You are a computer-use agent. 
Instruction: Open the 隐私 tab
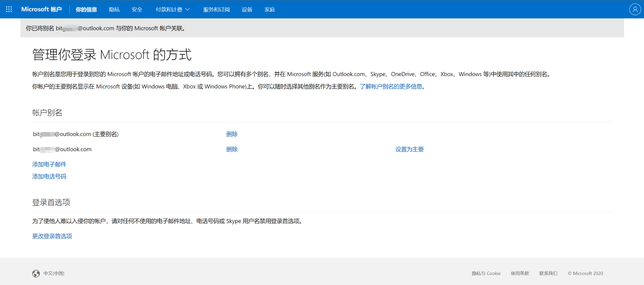(114, 10)
